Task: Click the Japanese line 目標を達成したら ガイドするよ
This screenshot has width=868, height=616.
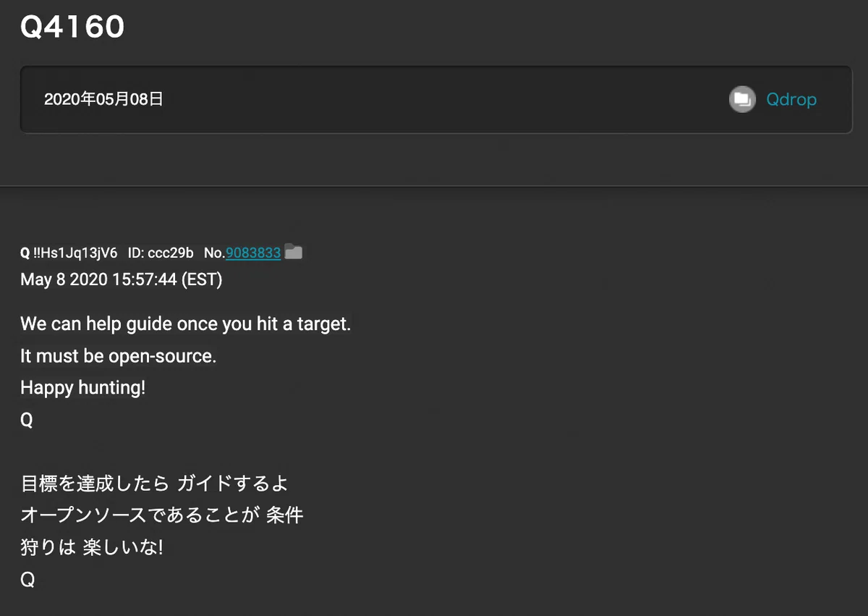Action: pyautogui.click(x=155, y=484)
